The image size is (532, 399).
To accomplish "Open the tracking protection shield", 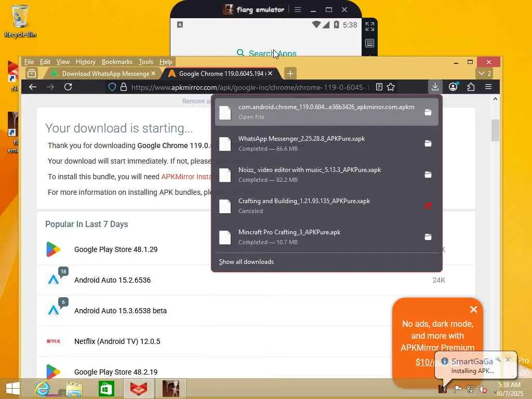I will click(x=112, y=87).
